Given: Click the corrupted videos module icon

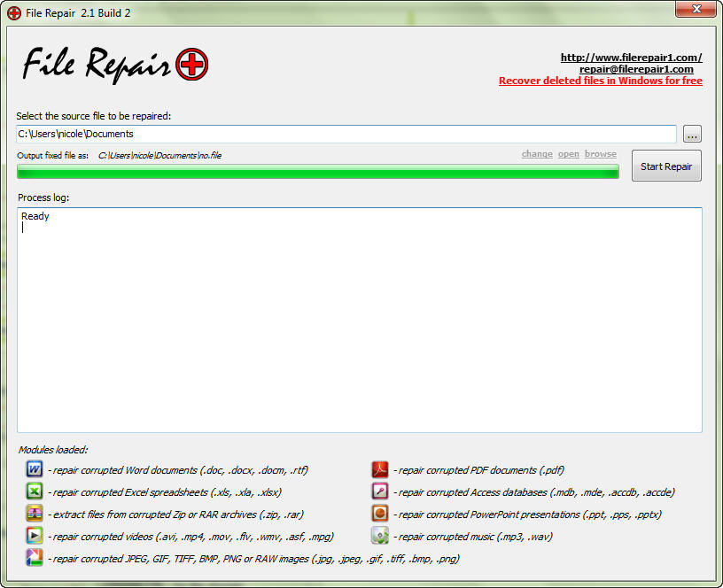Looking at the screenshot, I should (x=35, y=536).
